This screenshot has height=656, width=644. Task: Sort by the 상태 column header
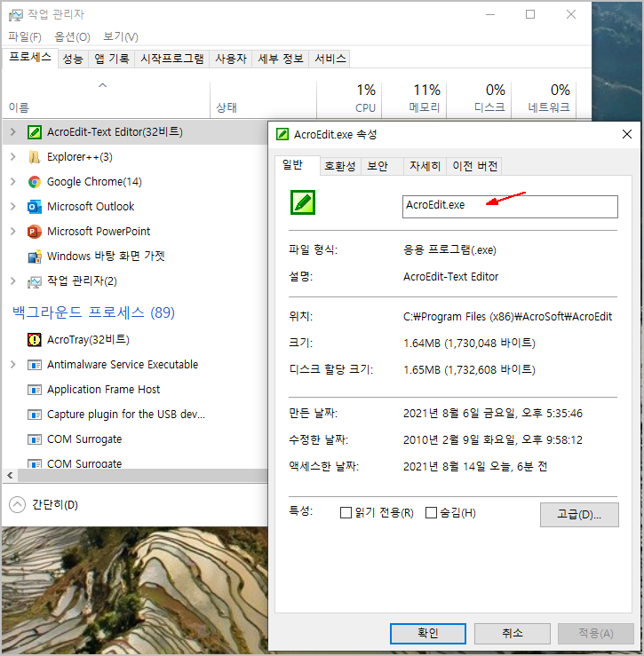(x=263, y=99)
